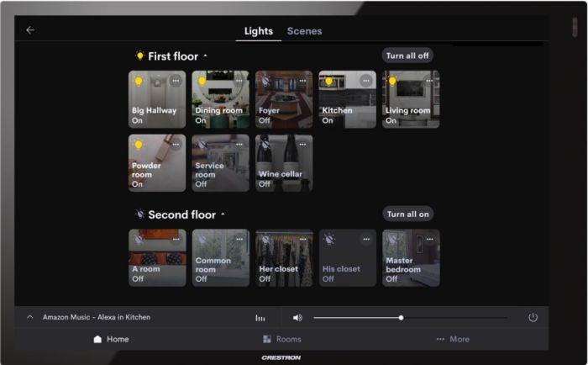588x365 pixels.
Task: Expand the Amazon Music player chevron
Action: pos(30,317)
